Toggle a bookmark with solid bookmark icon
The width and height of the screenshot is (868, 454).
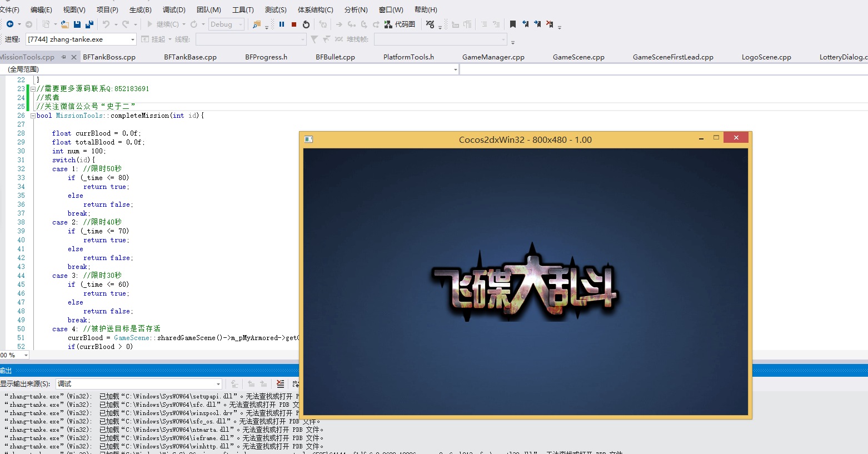pyautogui.click(x=513, y=24)
